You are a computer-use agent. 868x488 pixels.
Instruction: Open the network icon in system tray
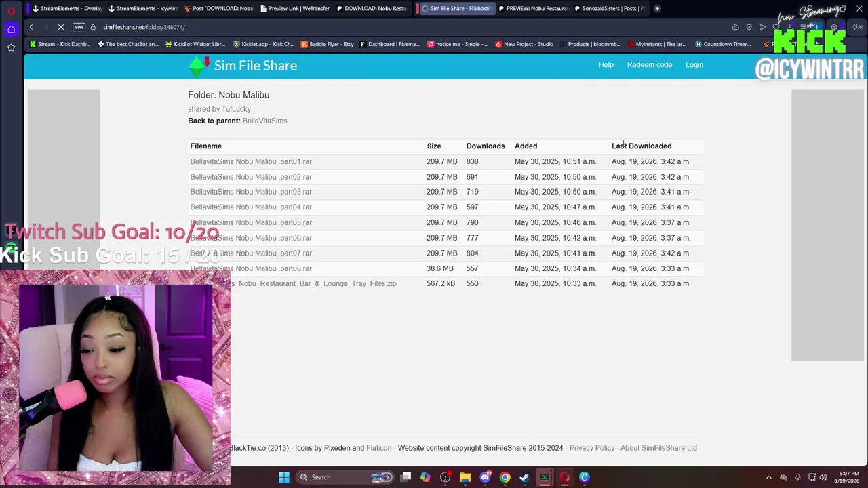point(812,477)
